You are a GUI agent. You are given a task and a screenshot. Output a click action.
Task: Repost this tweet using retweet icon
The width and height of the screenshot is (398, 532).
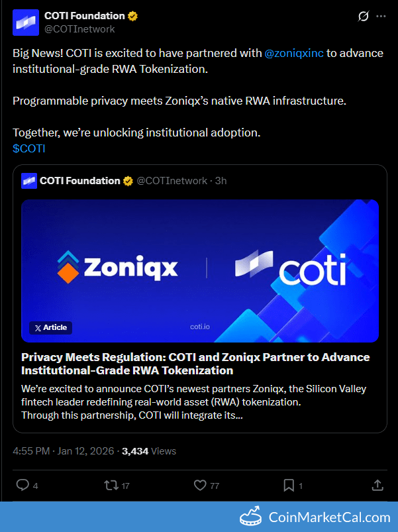coord(111,485)
